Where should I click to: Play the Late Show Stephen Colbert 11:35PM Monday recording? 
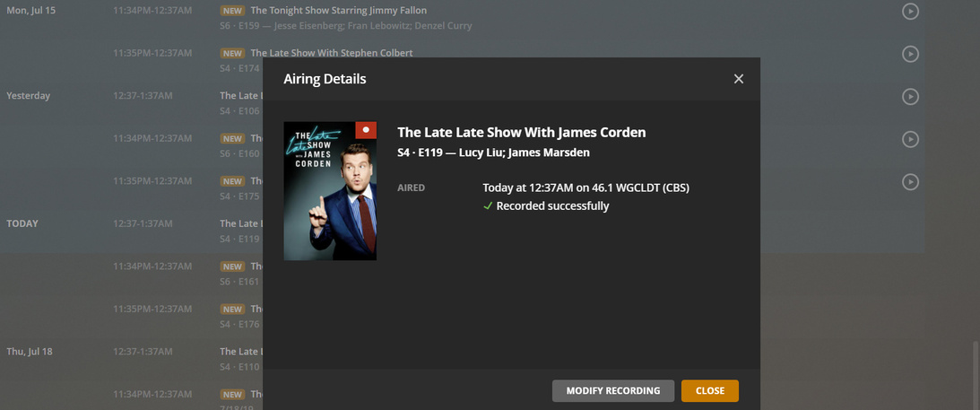point(911,54)
